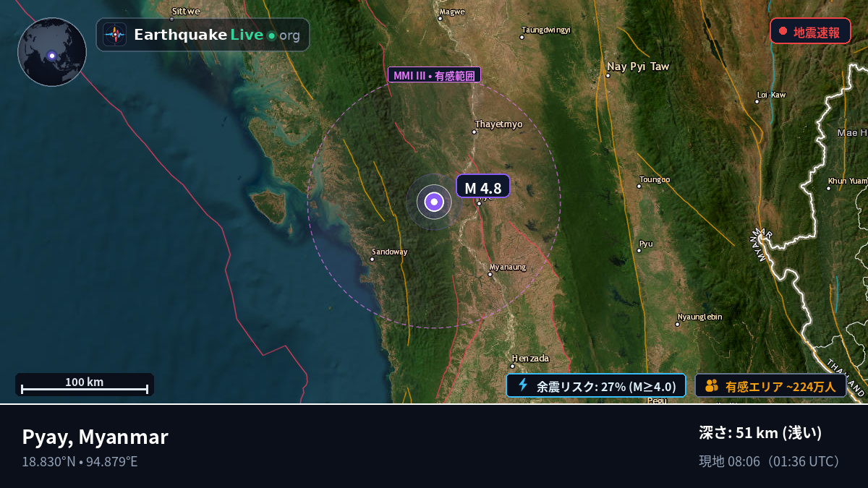Click the Earthquake Live org title text

tap(217, 35)
